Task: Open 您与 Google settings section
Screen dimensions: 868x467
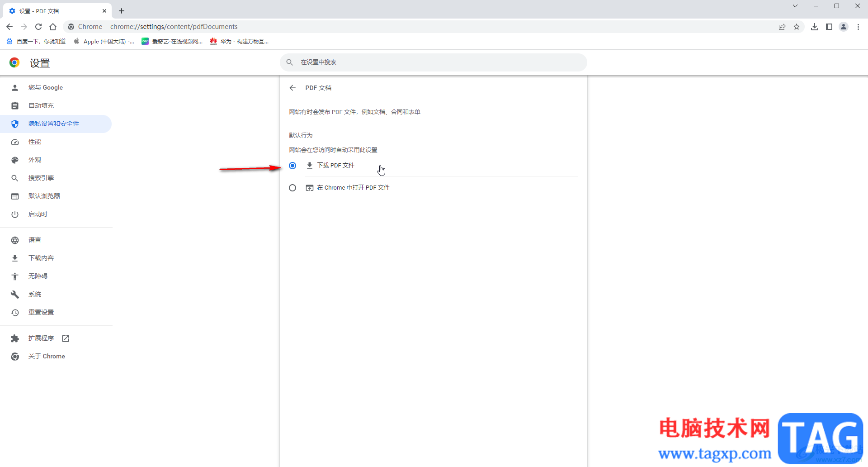Action: pyautogui.click(x=56, y=87)
